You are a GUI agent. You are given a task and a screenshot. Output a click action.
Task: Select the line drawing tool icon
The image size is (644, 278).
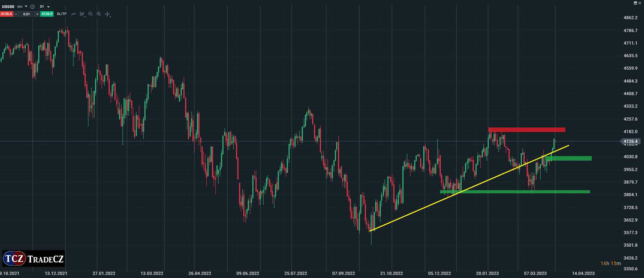click(73, 14)
